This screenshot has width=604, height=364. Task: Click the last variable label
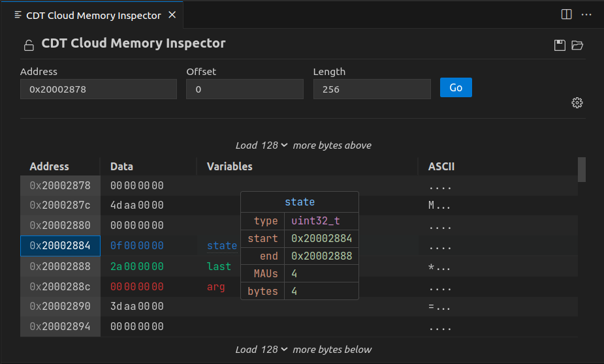pyautogui.click(x=219, y=266)
